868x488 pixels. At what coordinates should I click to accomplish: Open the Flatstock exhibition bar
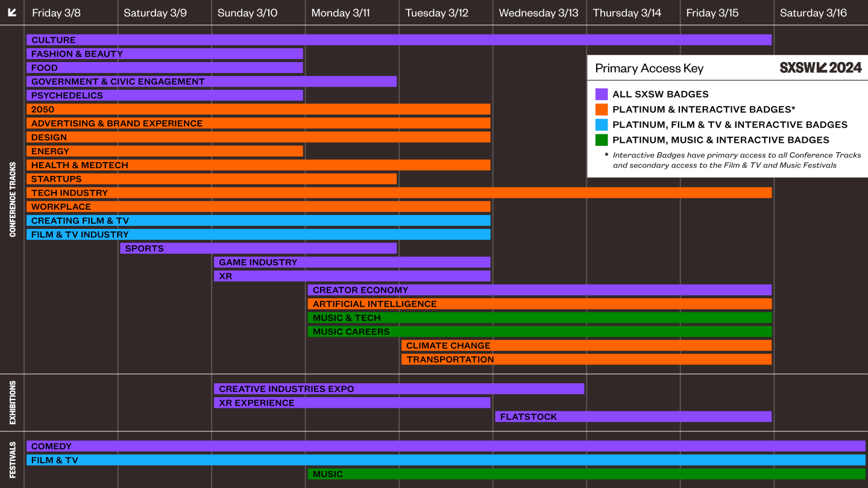pyautogui.click(x=633, y=417)
